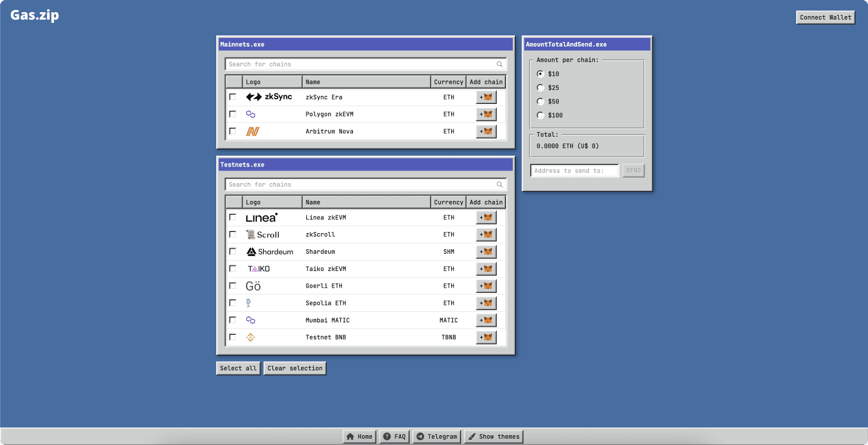Check the Sepolia ETH checkbox
The height and width of the screenshot is (445, 868).
[x=233, y=303]
